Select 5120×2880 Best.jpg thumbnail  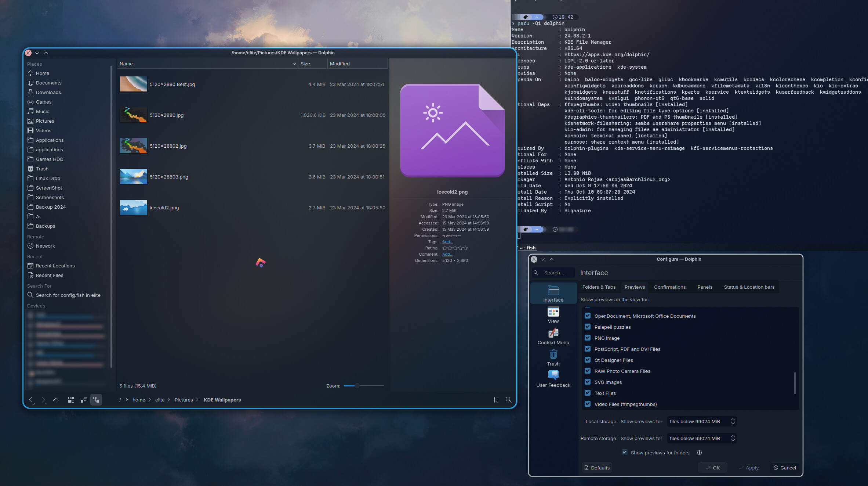click(133, 84)
